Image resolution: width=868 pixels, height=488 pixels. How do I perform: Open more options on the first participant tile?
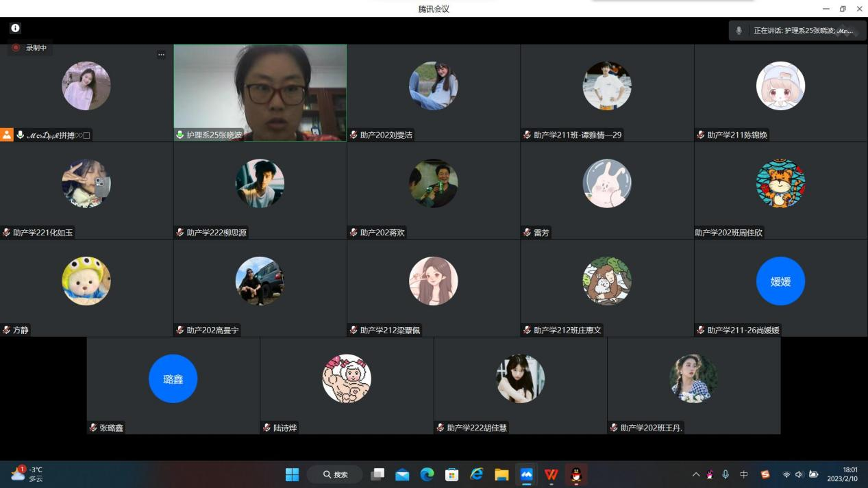[161, 55]
